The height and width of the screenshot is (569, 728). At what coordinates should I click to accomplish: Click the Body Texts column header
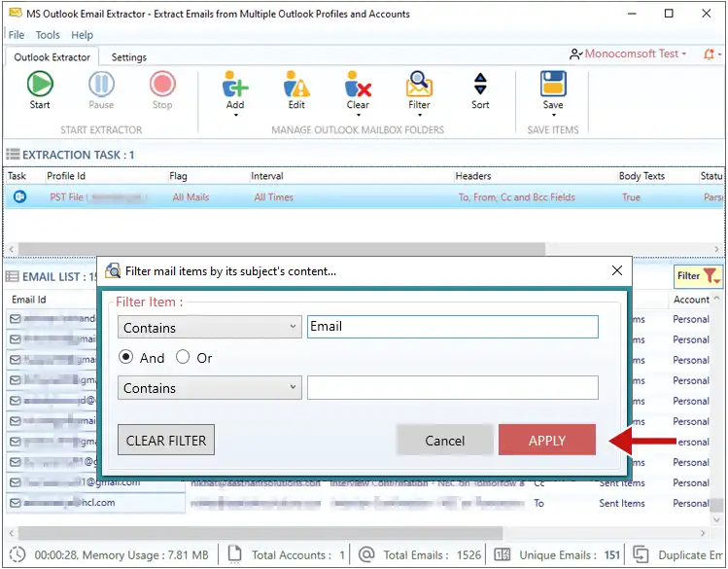point(641,176)
